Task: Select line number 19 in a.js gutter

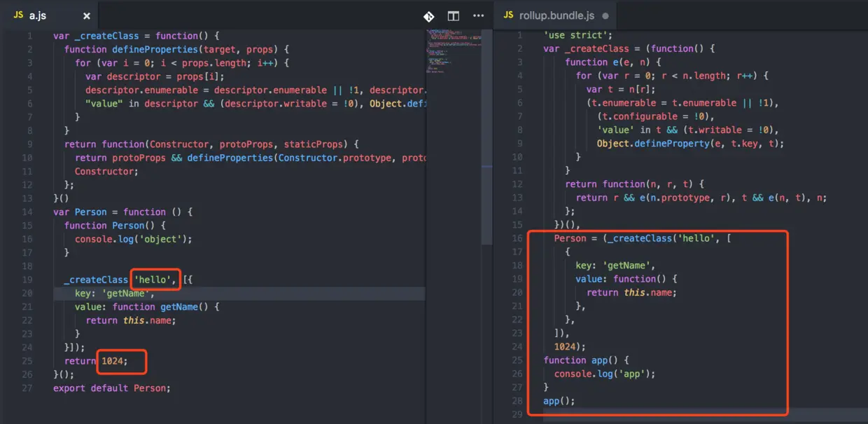Action: click(x=28, y=280)
